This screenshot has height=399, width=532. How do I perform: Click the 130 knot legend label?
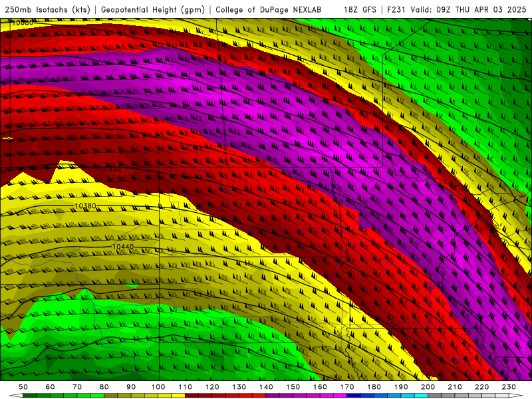pyautogui.click(x=239, y=387)
